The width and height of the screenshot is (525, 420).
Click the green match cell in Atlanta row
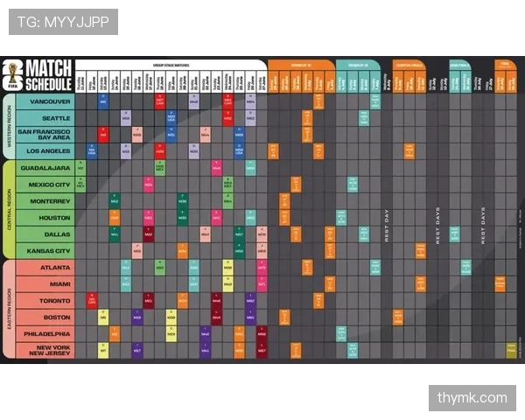(x=160, y=267)
